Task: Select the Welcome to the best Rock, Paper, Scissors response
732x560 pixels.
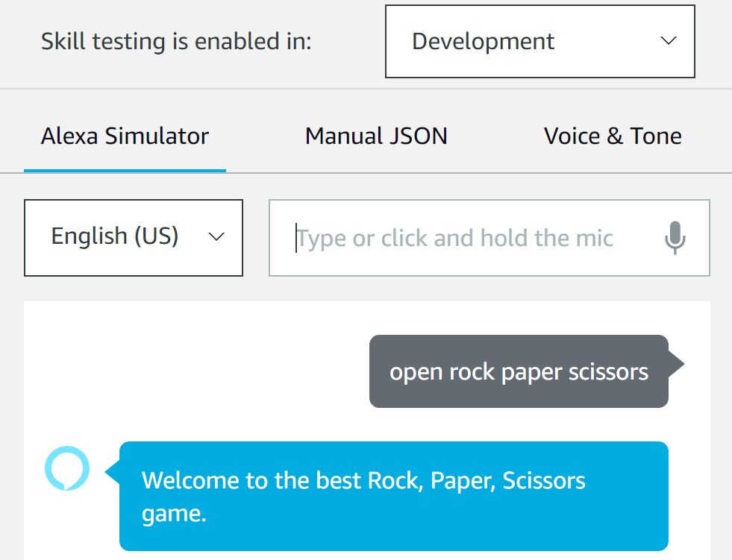Action: 393,496
